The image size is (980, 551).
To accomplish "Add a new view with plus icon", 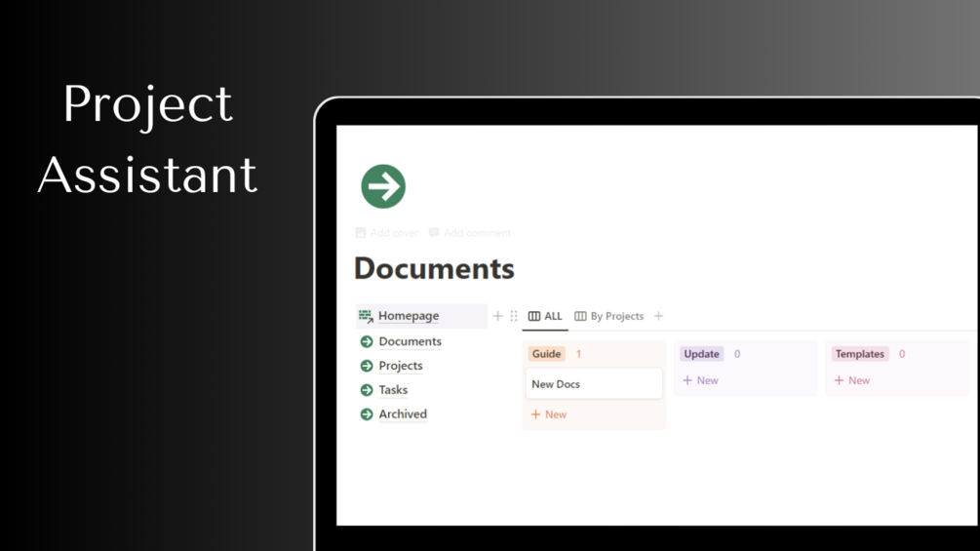I will click(659, 316).
